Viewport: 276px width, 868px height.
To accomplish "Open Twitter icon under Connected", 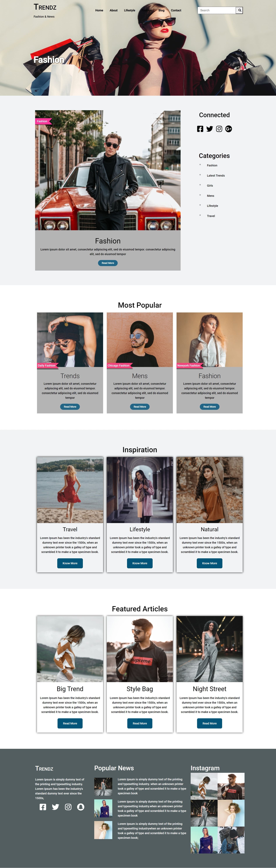I will (x=210, y=129).
